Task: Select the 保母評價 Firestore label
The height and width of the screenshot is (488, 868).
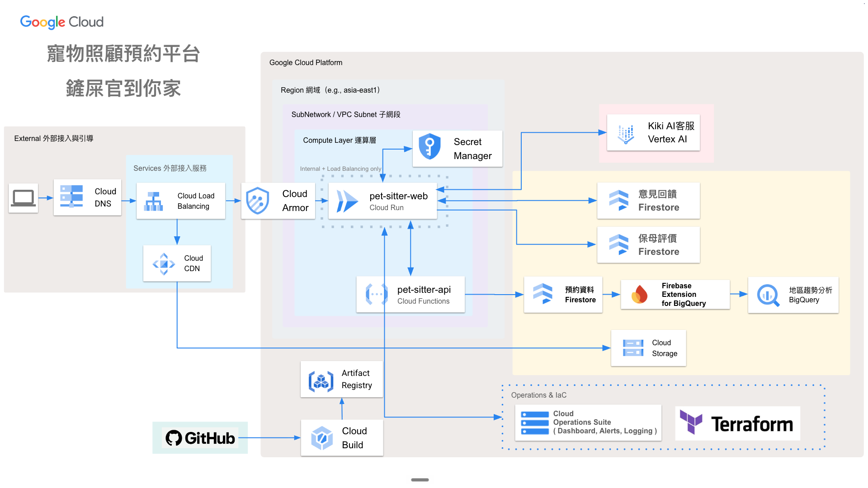Action: click(x=659, y=245)
